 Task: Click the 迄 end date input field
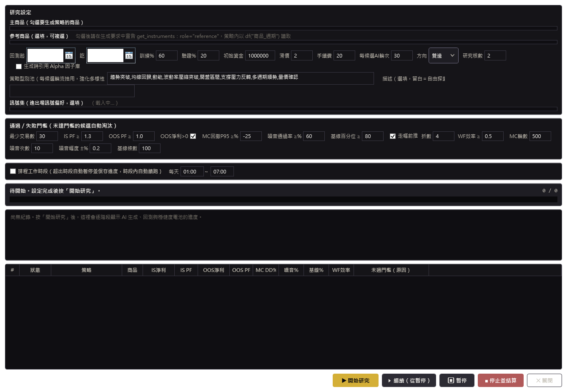(x=105, y=55)
